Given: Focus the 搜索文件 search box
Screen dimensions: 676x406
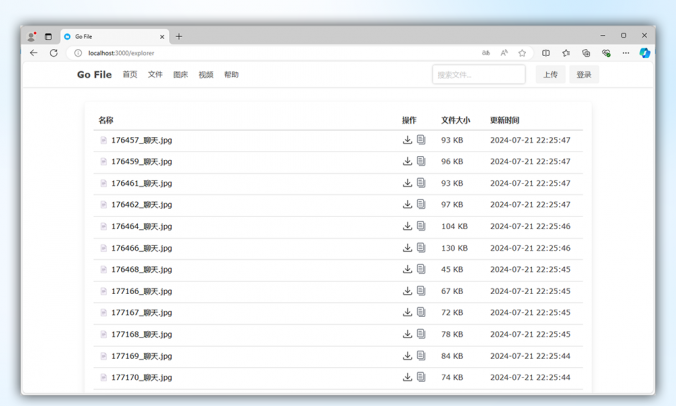Looking at the screenshot, I should pos(479,75).
